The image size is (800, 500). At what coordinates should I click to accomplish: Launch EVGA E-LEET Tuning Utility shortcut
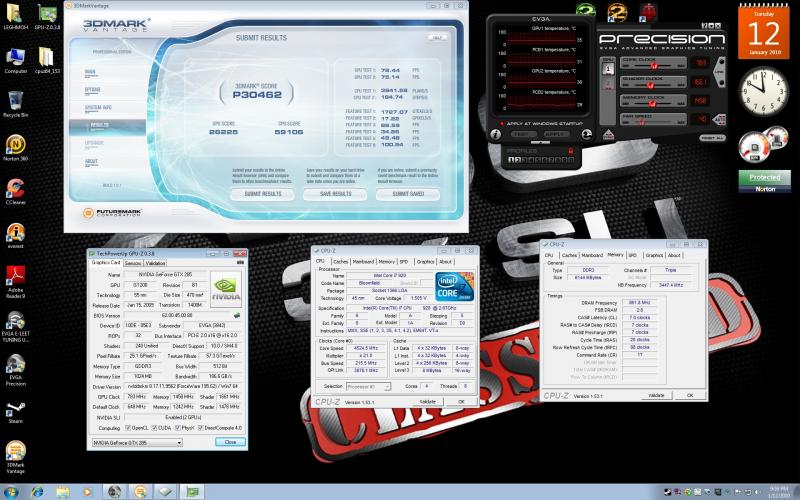[15, 327]
